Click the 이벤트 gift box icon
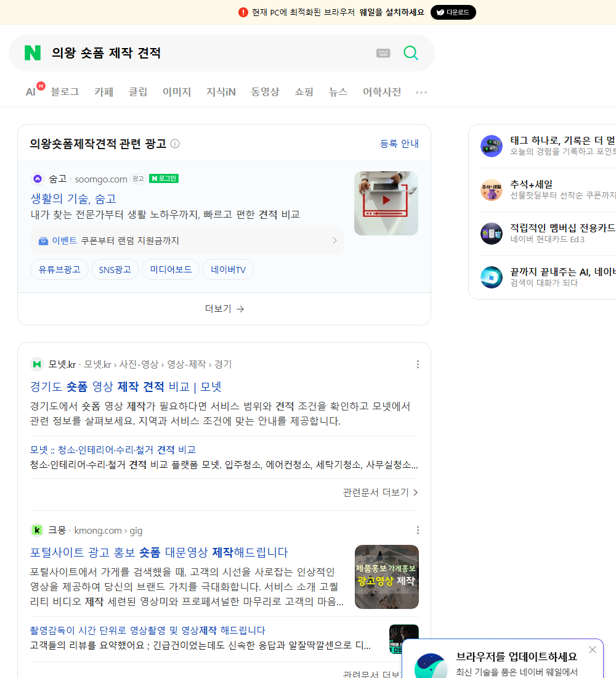Viewport: 616px width, 678px height. [x=43, y=241]
